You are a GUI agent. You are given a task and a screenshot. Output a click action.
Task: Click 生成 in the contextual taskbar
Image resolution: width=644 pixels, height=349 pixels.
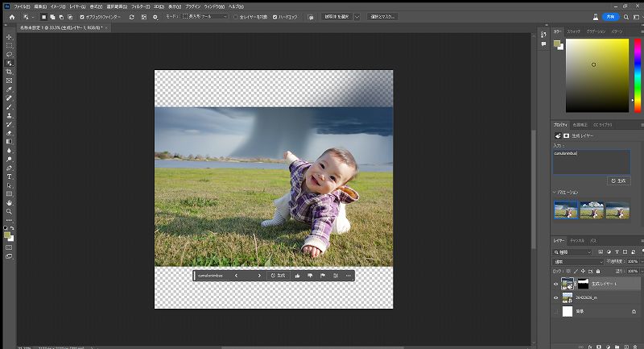[278, 276]
